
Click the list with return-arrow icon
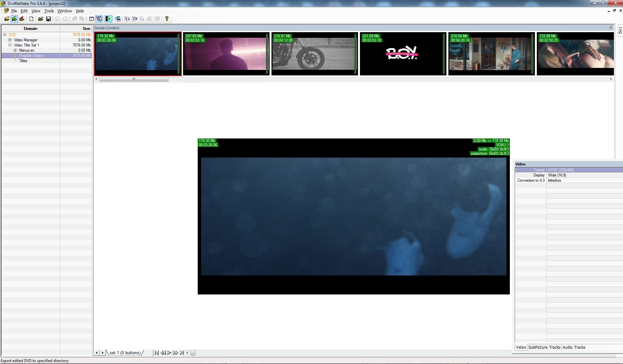(x=135, y=19)
